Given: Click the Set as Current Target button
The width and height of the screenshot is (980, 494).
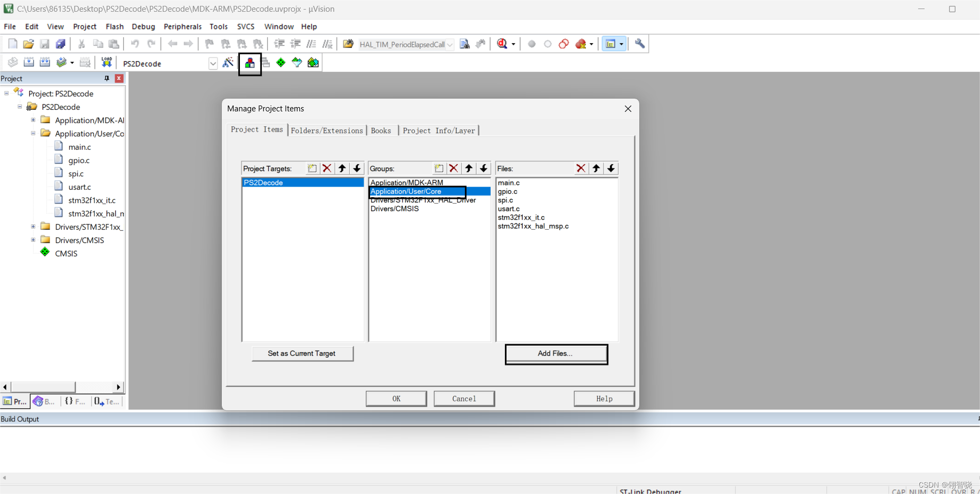Looking at the screenshot, I should [x=302, y=353].
